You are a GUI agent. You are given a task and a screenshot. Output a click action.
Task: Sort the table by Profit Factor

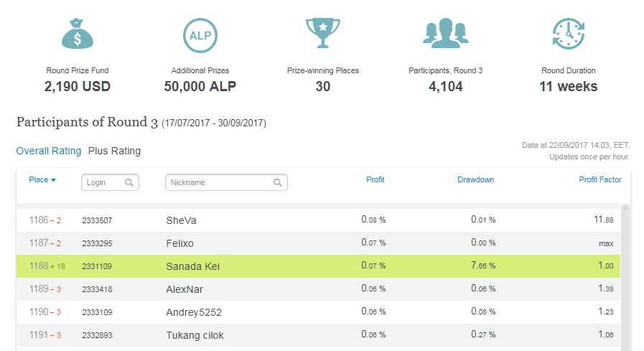point(600,180)
